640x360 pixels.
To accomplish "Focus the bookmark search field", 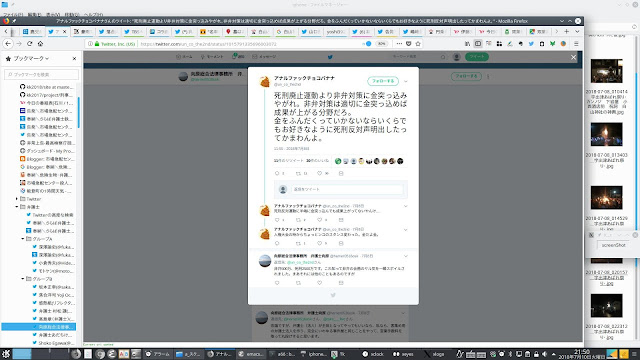I will (41, 74).
